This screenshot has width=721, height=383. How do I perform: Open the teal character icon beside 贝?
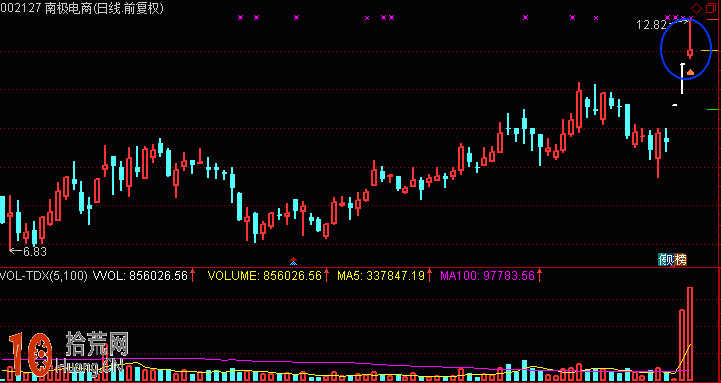click(x=662, y=259)
